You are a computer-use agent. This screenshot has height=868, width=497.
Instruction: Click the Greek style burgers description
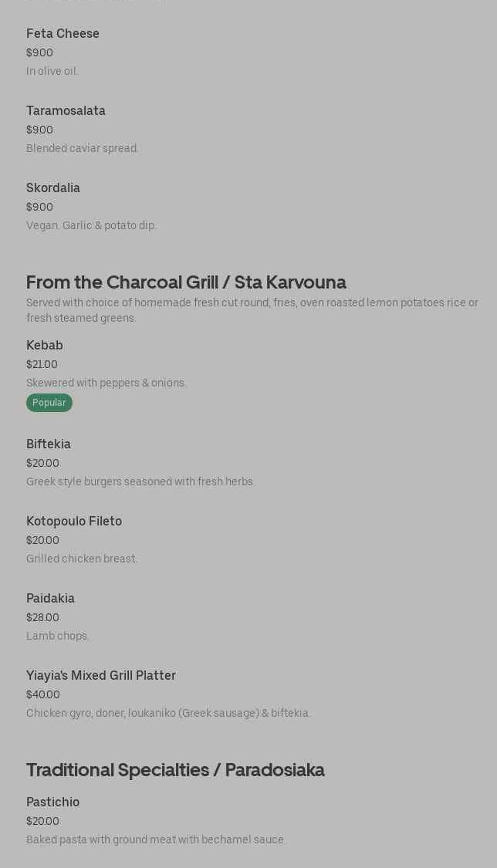(140, 482)
